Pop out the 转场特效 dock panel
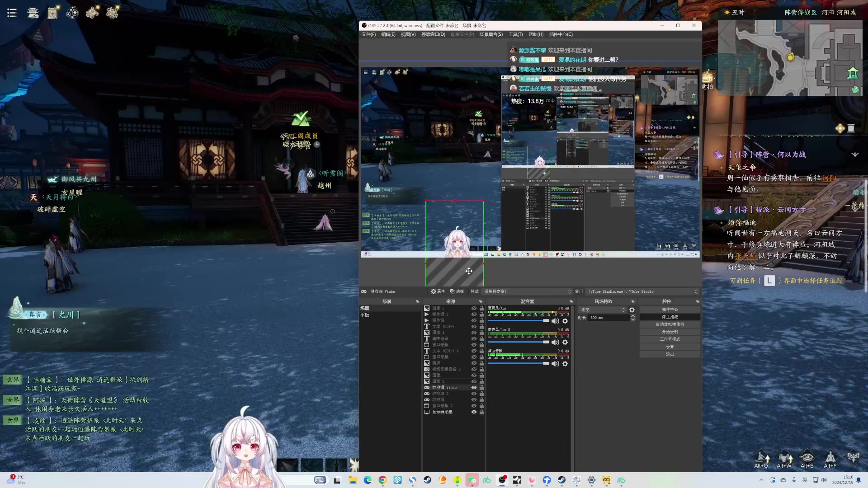The height and width of the screenshot is (488, 868). [x=633, y=301]
